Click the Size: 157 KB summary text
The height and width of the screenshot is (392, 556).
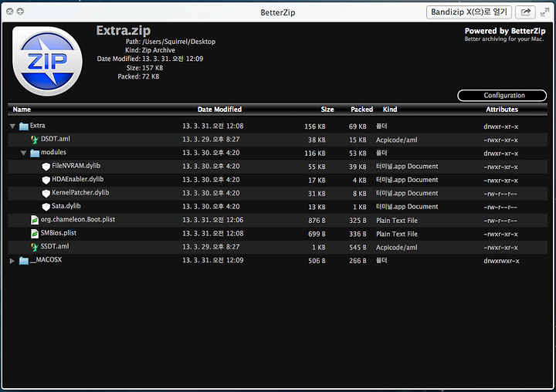click(x=144, y=68)
